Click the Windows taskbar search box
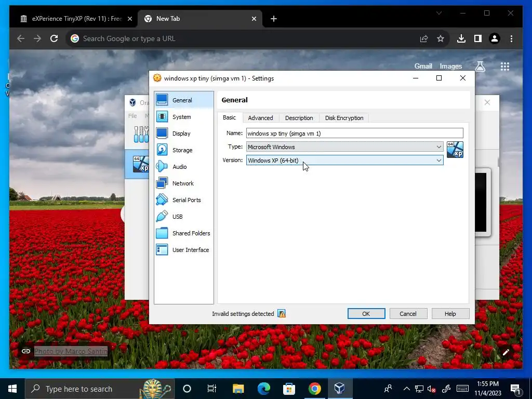This screenshot has width=532, height=399. click(99, 389)
